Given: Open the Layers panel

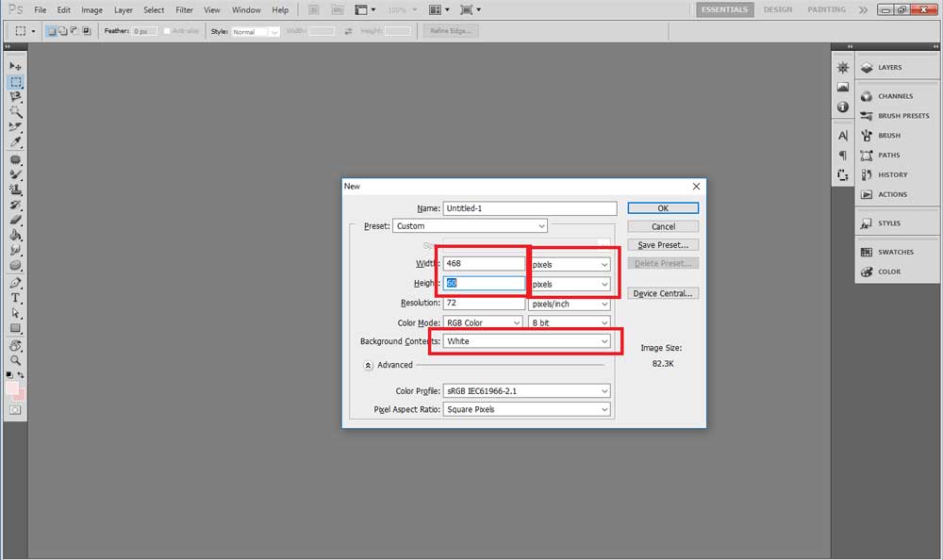Looking at the screenshot, I should click(x=889, y=68).
